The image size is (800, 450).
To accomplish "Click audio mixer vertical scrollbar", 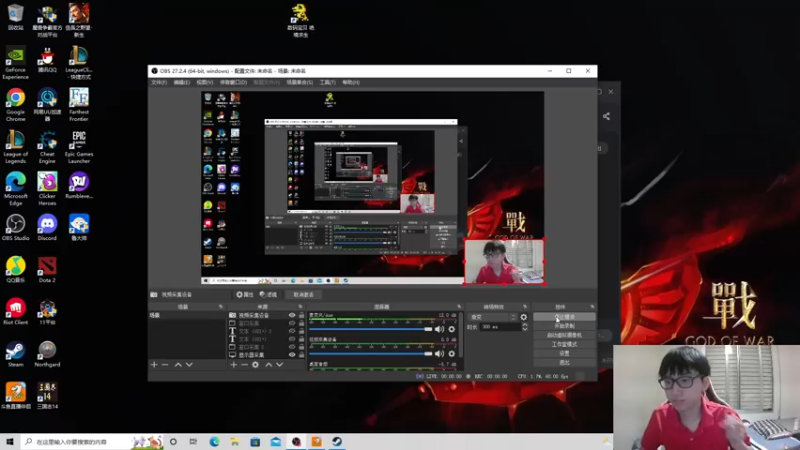I will click(461, 337).
